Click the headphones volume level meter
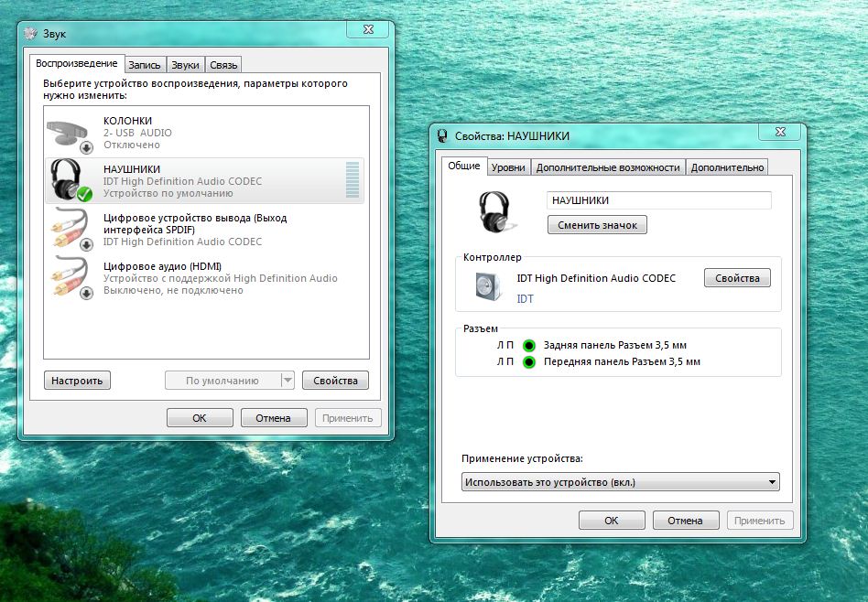The image size is (868, 602). tap(353, 180)
